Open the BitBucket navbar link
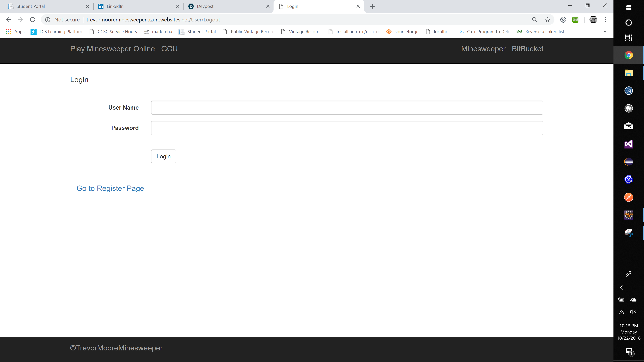The height and width of the screenshot is (362, 644). (x=527, y=49)
